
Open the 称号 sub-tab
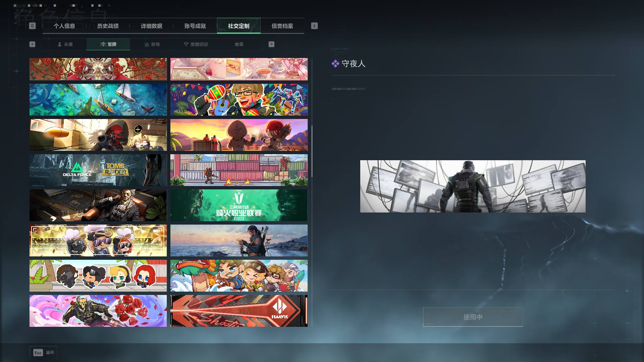[x=152, y=44]
